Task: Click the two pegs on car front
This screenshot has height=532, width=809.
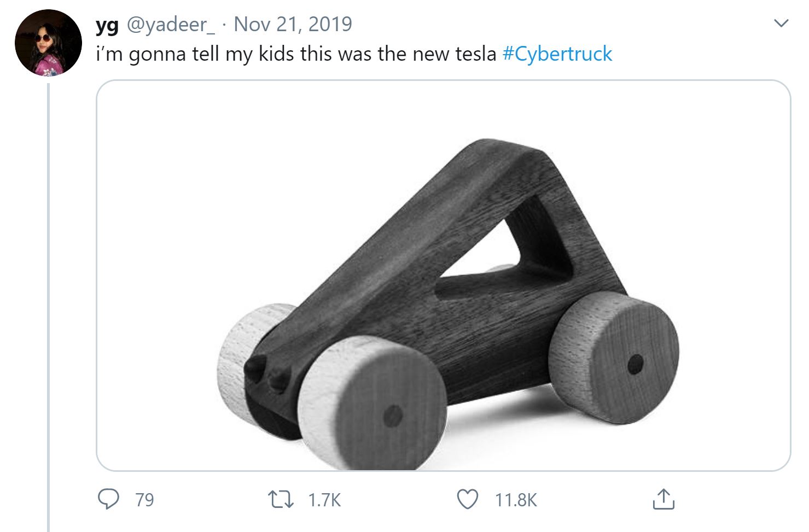Action: click(267, 372)
